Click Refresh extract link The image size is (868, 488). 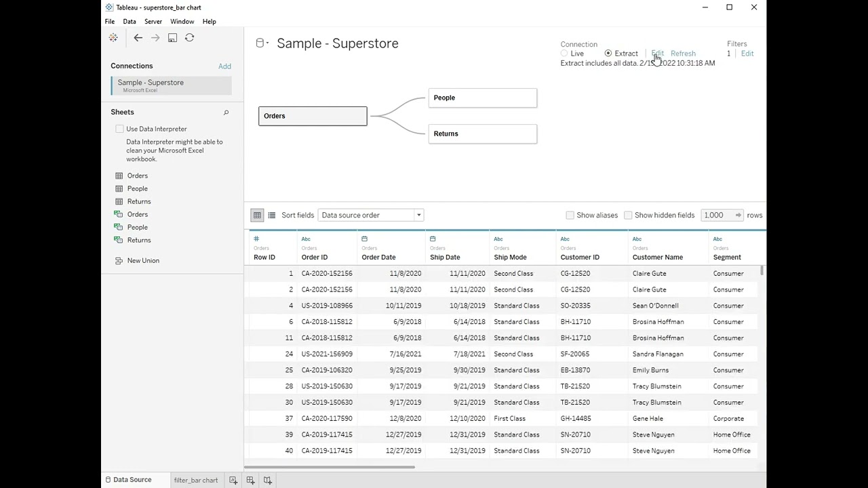[683, 54]
